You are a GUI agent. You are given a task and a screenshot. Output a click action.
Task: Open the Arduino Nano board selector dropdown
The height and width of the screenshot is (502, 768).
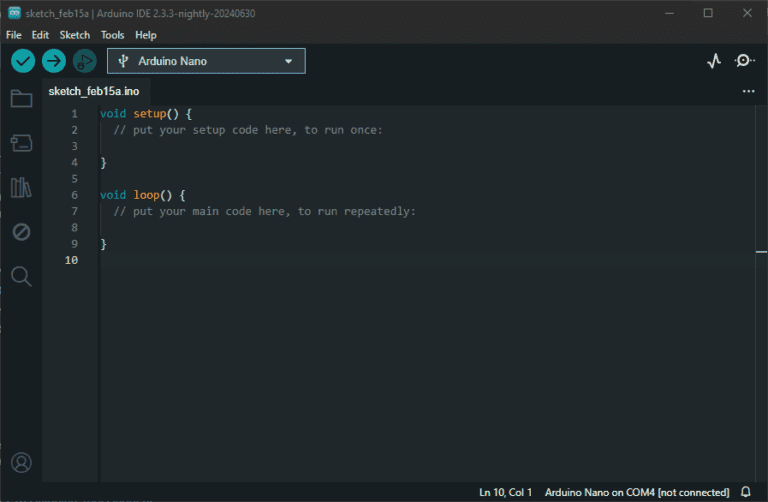(206, 61)
